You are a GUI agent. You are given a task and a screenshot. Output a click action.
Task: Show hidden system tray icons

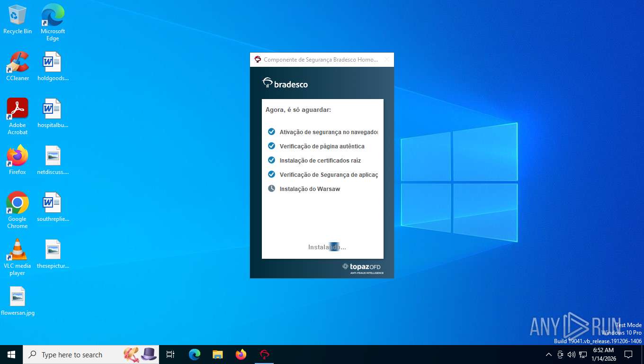click(x=548, y=355)
